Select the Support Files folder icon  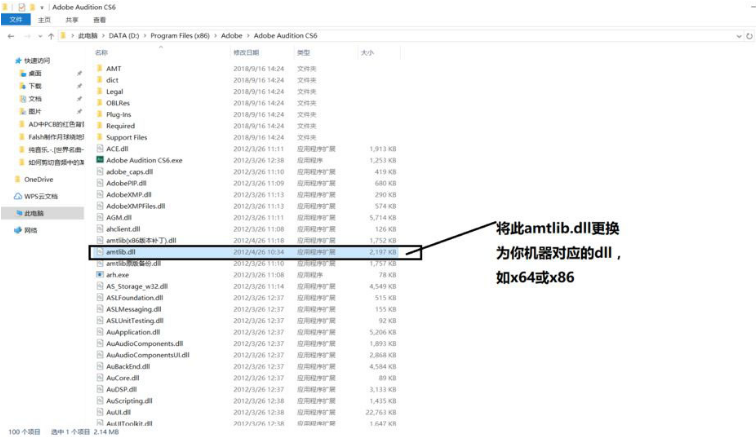click(100, 137)
